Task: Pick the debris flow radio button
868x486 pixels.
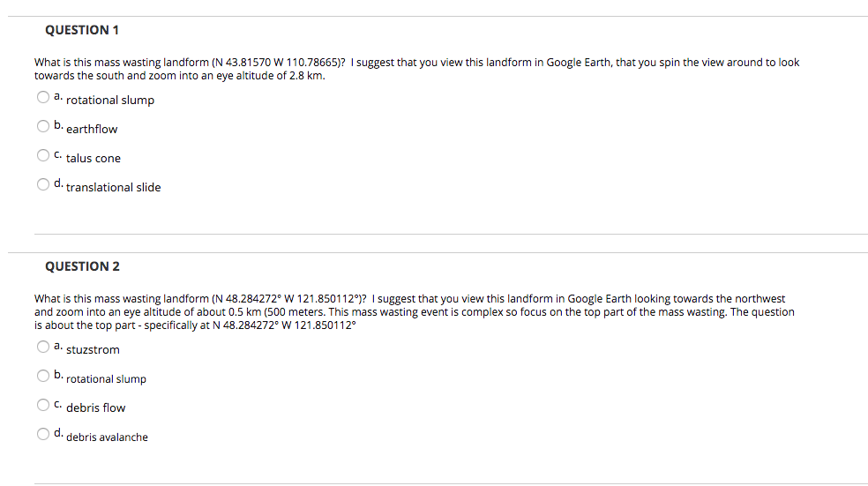Action: pos(43,405)
